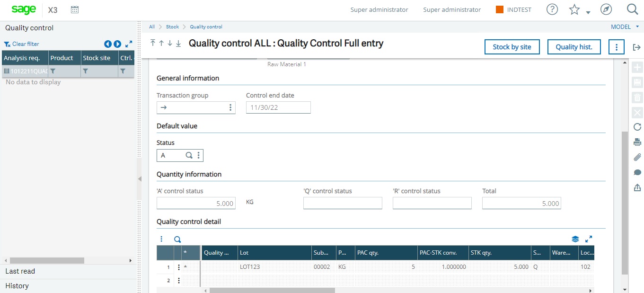Click inside the Control end date field
This screenshot has width=644, height=293.
click(x=278, y=107)
